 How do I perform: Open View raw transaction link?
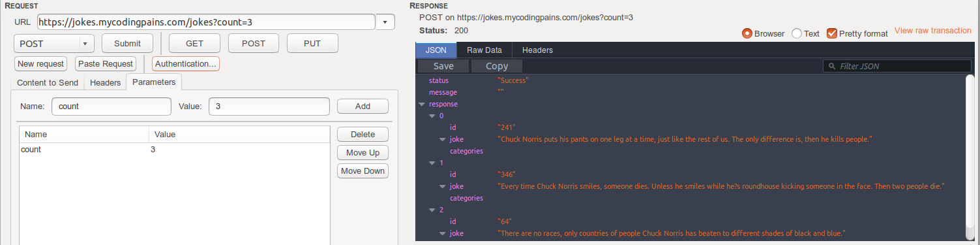pos(932,31)
